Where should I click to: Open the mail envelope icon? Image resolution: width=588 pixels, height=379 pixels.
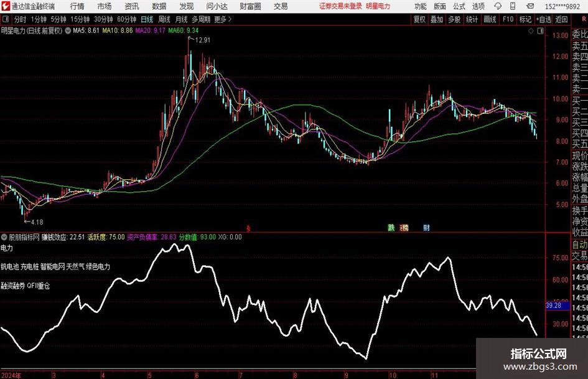tap(530, 6)
